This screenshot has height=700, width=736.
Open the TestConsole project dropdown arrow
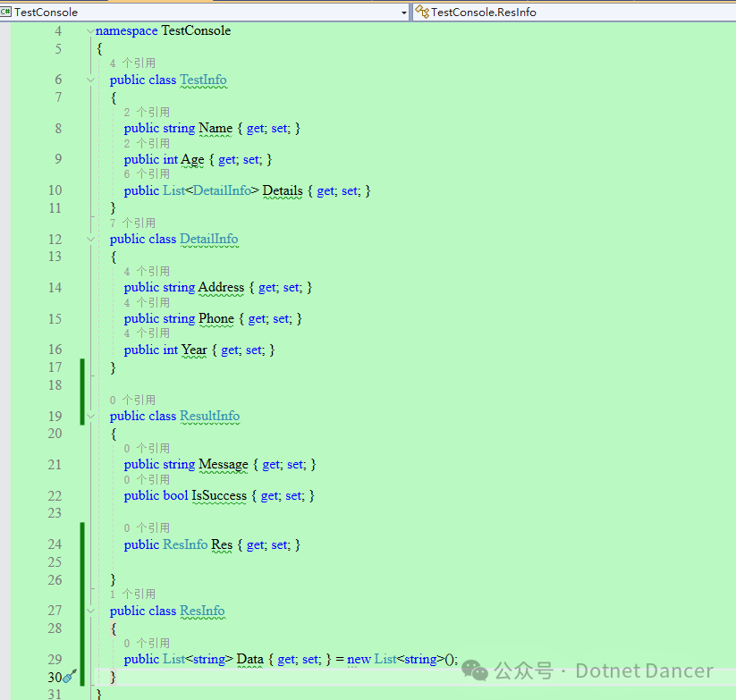pos(403,13)
